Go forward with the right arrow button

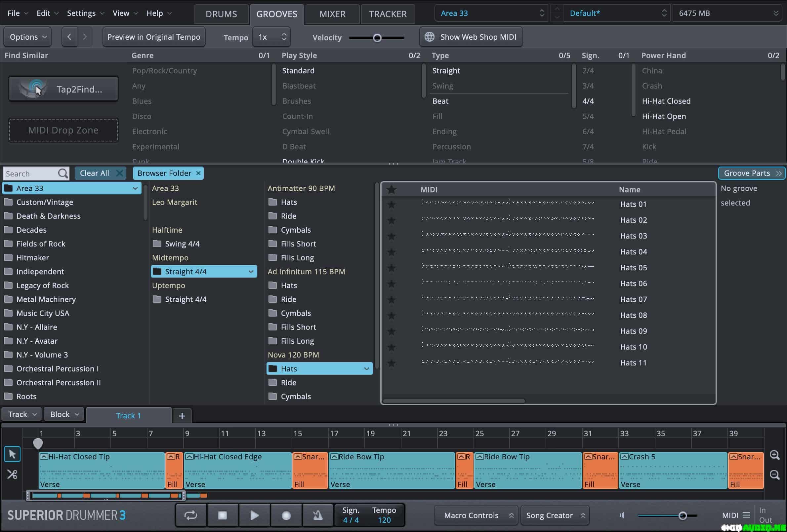(85, 37)
